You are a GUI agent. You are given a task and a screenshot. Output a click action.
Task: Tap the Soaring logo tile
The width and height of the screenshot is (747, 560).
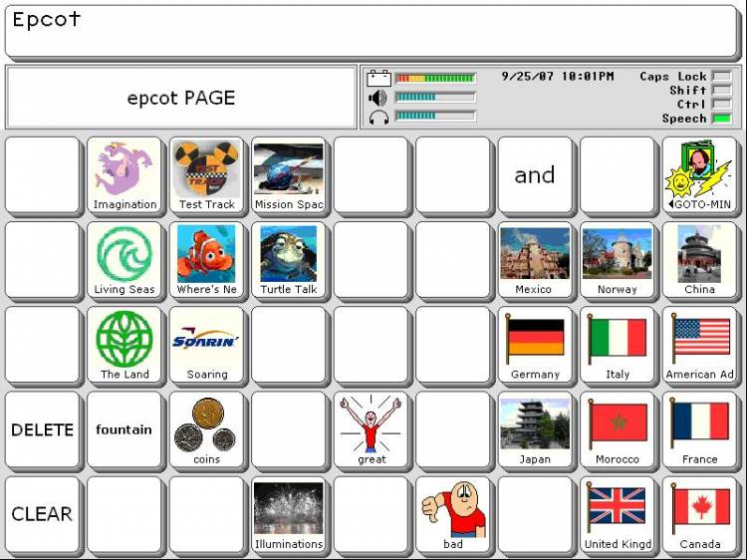(x=207, y=345)
